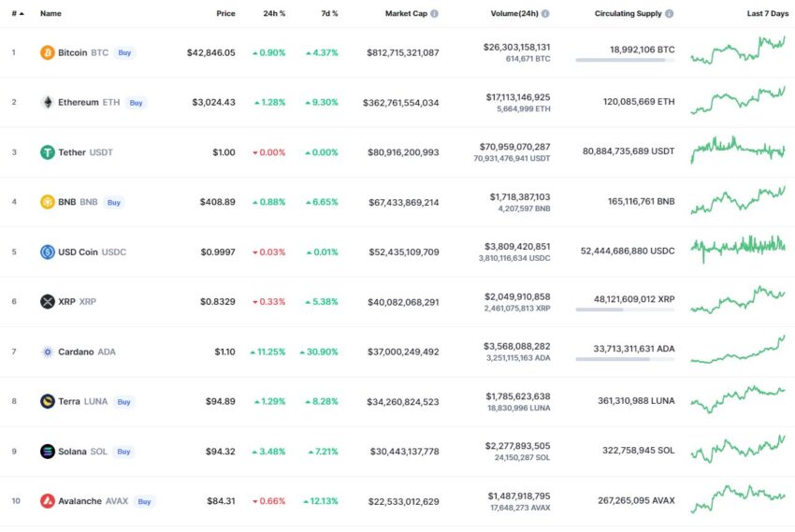The image size is (795, 532).
Task: Sort table by Volume(24h) header
Action: coord(514,14)
